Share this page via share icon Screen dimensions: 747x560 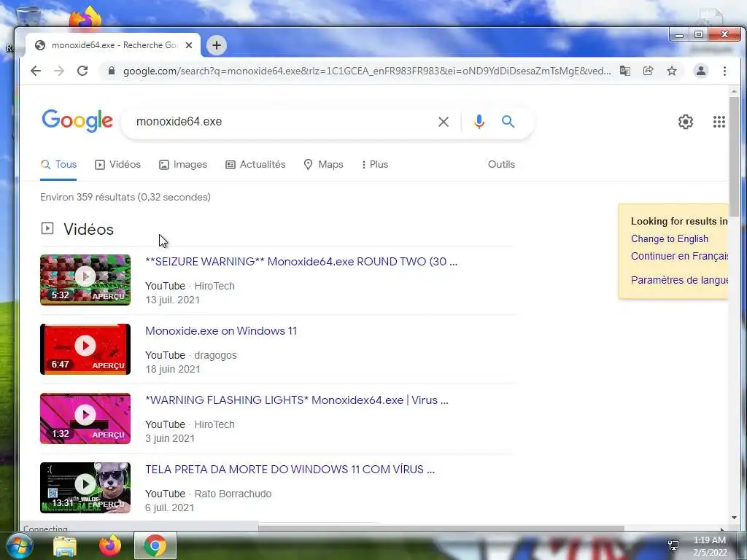tap(648, 71)
